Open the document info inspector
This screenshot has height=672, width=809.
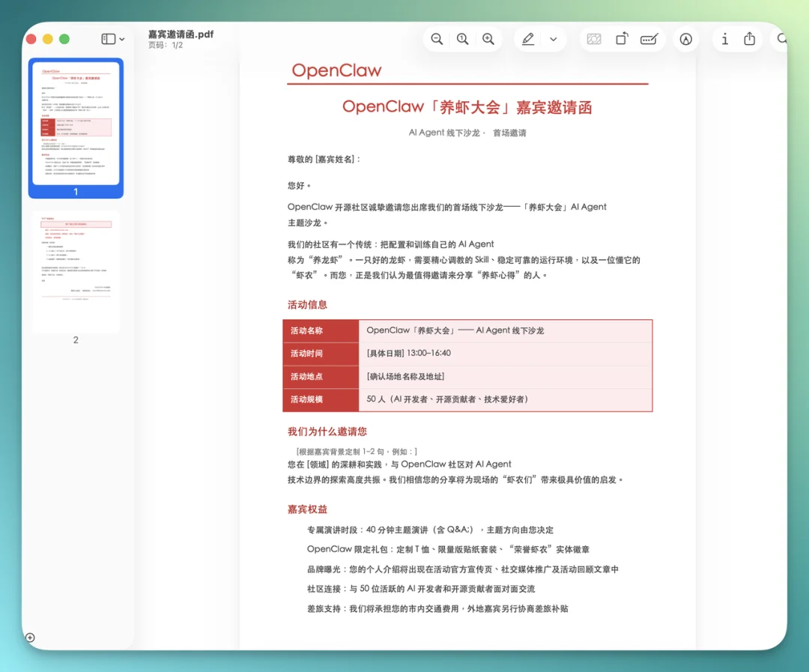(724, 40)
